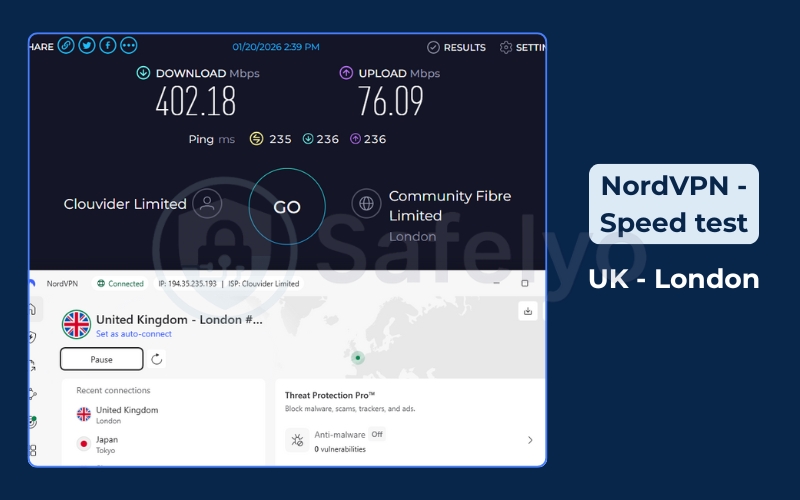This screenshot has width=800, height=500.
Task: Click the 76.09 upload speed value
Action: [x=391, y=101]
